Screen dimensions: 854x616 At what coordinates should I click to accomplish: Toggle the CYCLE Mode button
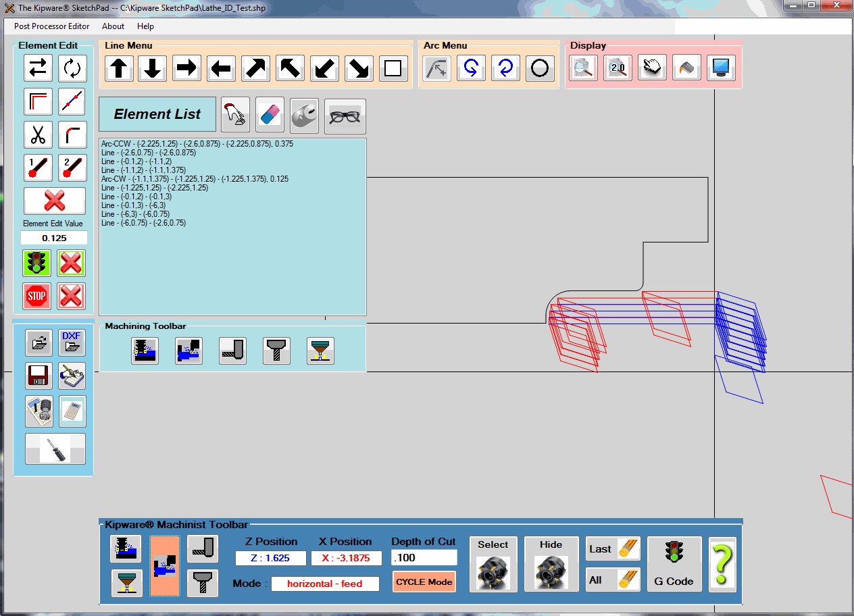pyautogui.click(x=424, y=582)
